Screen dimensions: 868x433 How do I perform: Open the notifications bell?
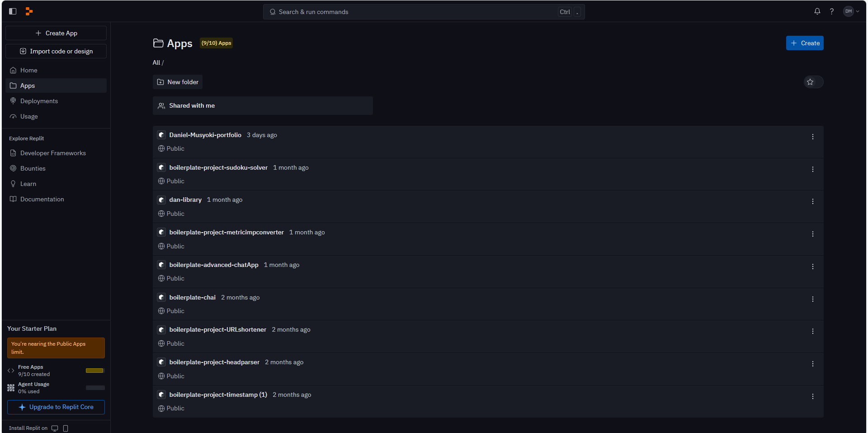pos(817,11)
